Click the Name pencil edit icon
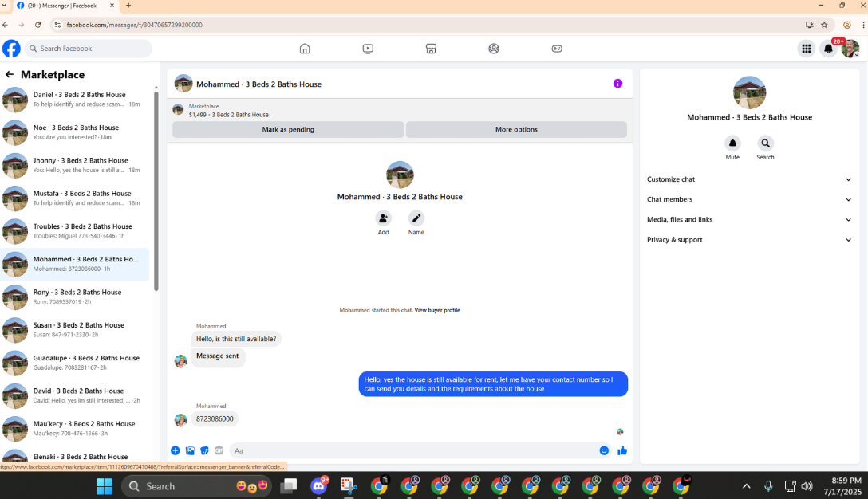This screenshot has width=868, height=499. point(416,218)
